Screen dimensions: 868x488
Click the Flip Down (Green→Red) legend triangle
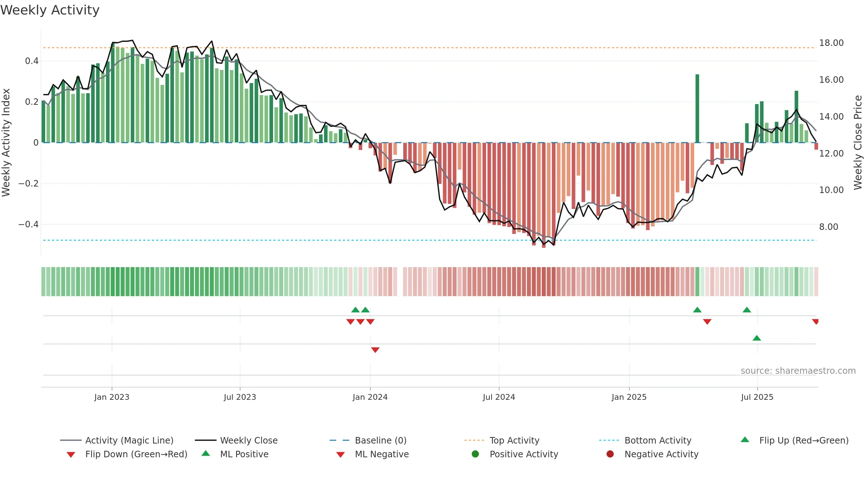(71, 455)
